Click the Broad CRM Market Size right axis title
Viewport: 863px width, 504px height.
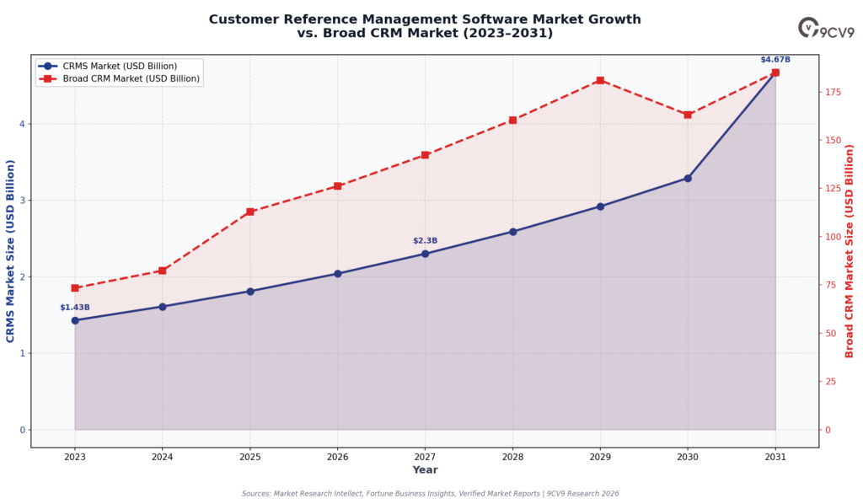click(849, 251)
